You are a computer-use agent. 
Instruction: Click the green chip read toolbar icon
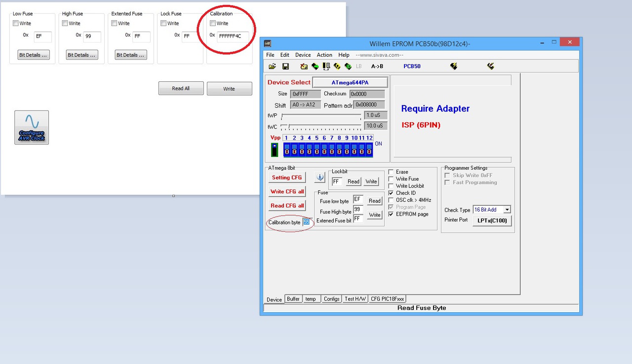point(315,66)
